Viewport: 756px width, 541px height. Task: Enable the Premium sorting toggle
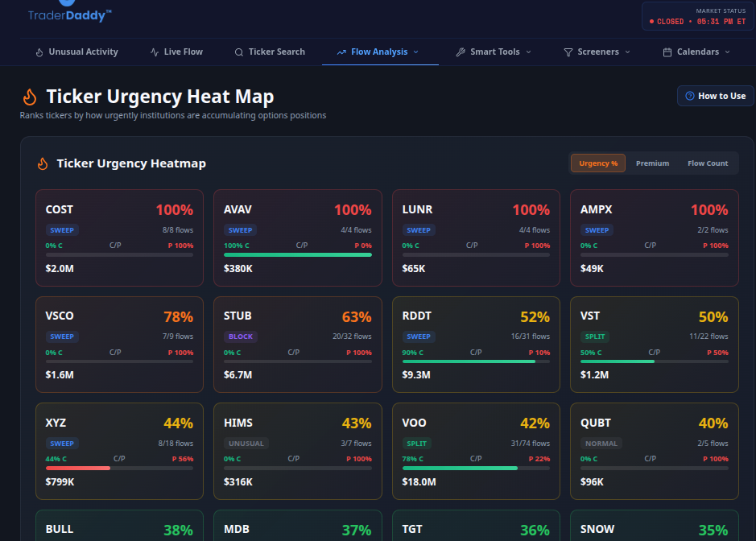click(x=652, y=163)
